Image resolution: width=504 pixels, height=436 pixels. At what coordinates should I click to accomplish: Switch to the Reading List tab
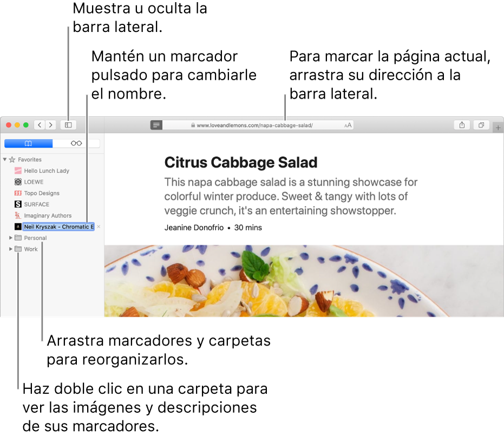76,143
